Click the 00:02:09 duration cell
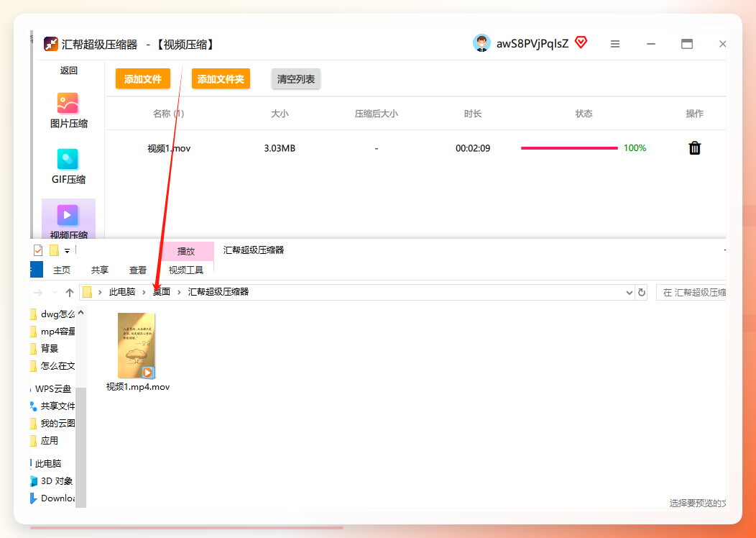This screenshot has width=756, height=538. pos(473,148)
